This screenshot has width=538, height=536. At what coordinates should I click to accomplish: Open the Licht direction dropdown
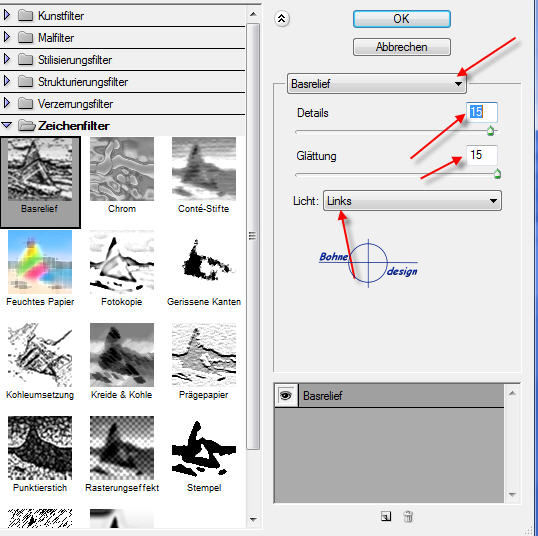click(412, 201)
